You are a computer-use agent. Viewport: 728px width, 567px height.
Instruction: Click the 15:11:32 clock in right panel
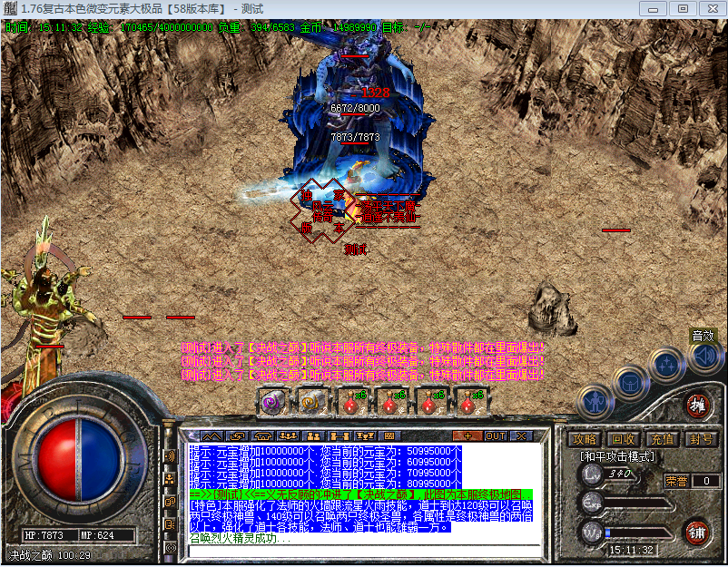632,550
